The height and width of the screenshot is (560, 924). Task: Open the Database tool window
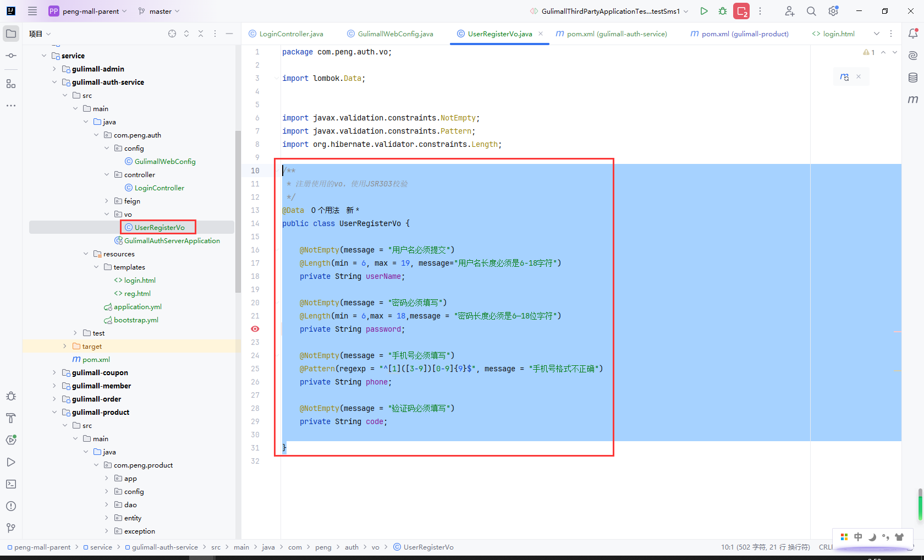[913, 78]
